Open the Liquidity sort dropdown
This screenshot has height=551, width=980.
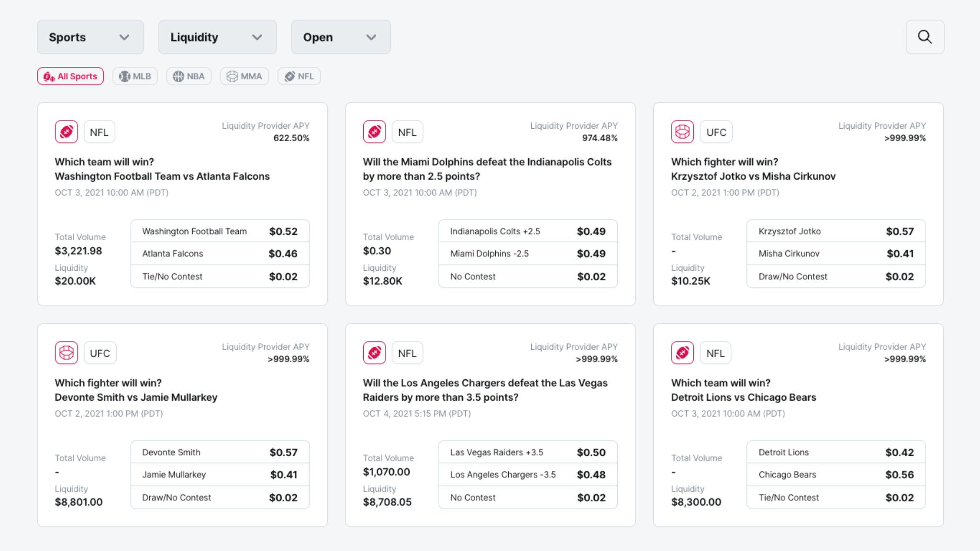pos(217,37)
